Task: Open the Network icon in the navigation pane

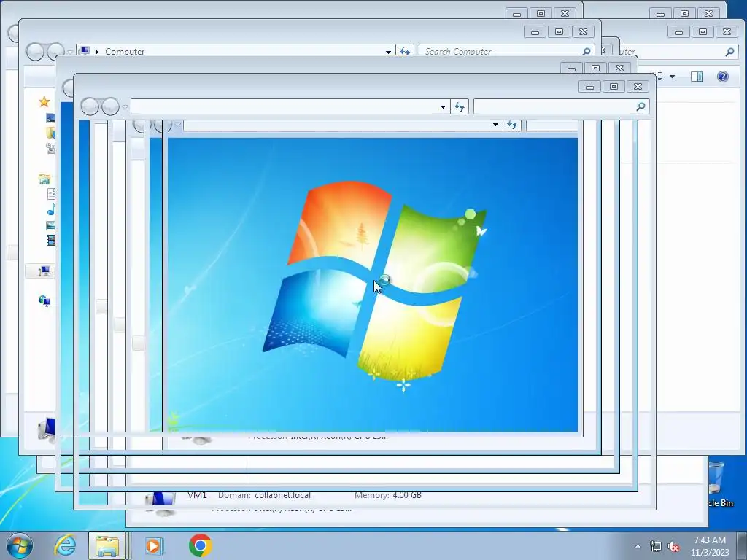Action: (x=44, y=300)
